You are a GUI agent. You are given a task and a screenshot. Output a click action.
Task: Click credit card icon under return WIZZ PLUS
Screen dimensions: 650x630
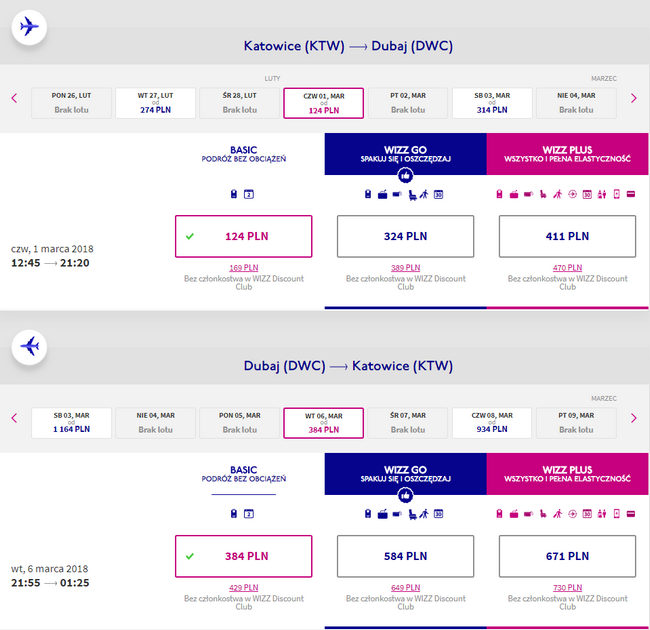pyautogui.click(x=631, y=514)
